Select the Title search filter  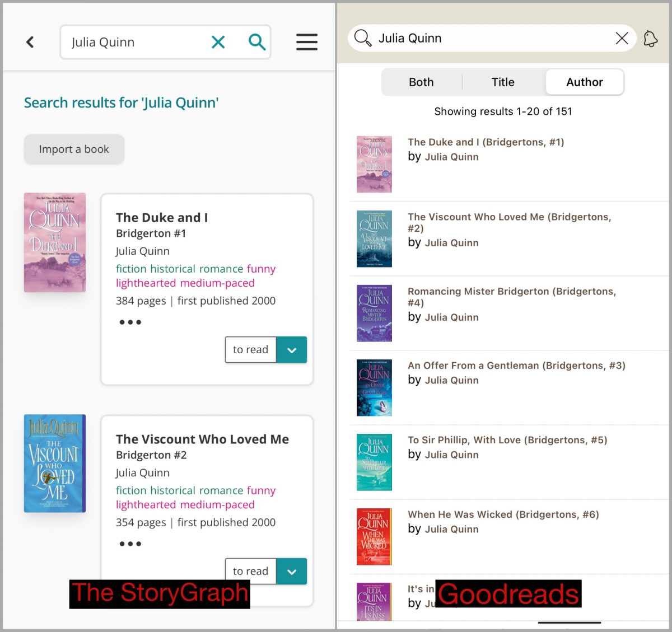click(503, 82)
